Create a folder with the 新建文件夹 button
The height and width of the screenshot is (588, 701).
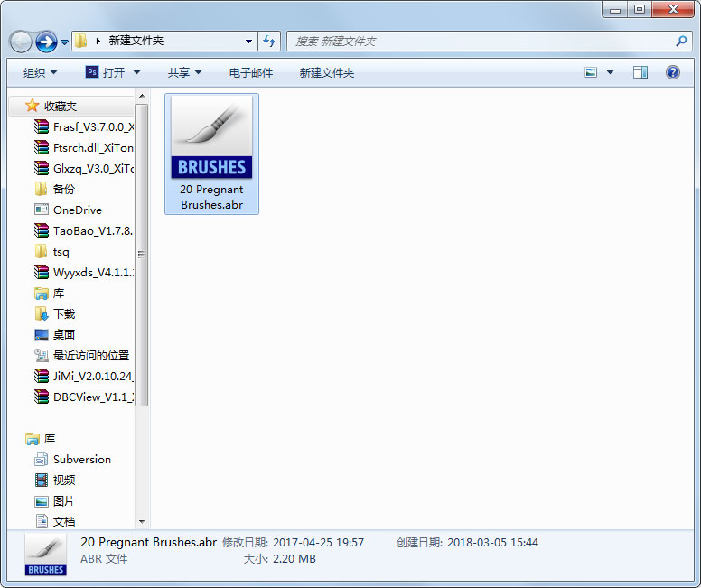click(326, 72)
